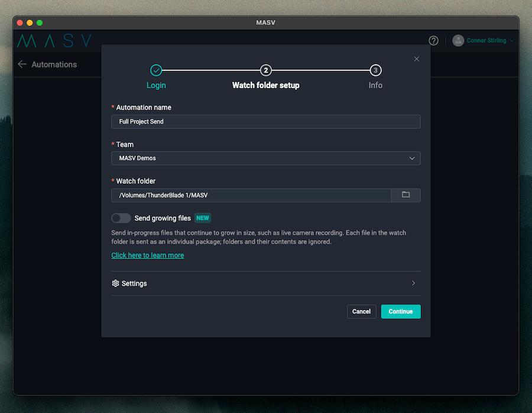Screen dimensions: 532x413
Task: Click the Cancel button
Action: coord(361,311)
